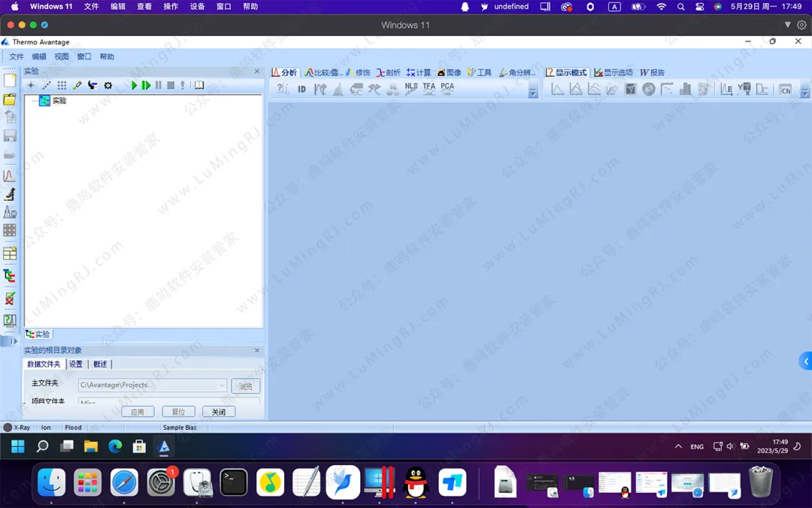
Task: Click the green Run experiment play icon
Action: click(x=134, y=86)
